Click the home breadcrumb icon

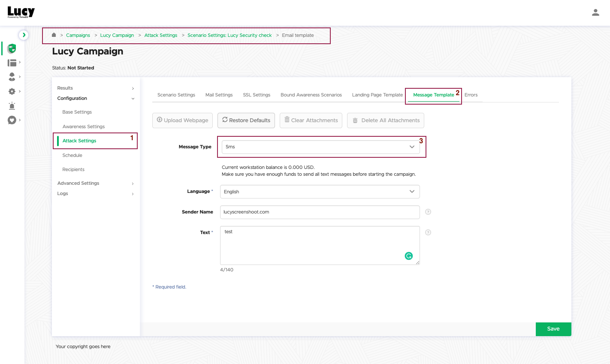tap(54, 35)
